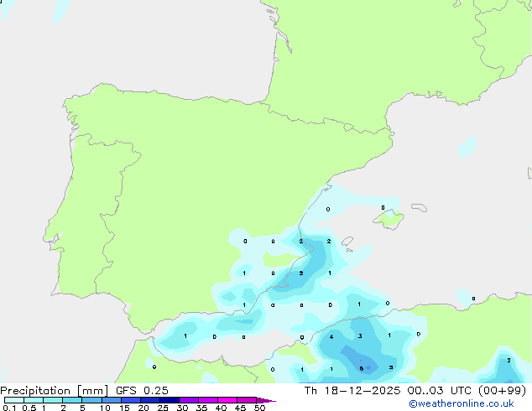Select the 2–5 mm legend color segment
Image resolution: width=532 pixels, height=411 pixels.
click(x=72, y=400)
